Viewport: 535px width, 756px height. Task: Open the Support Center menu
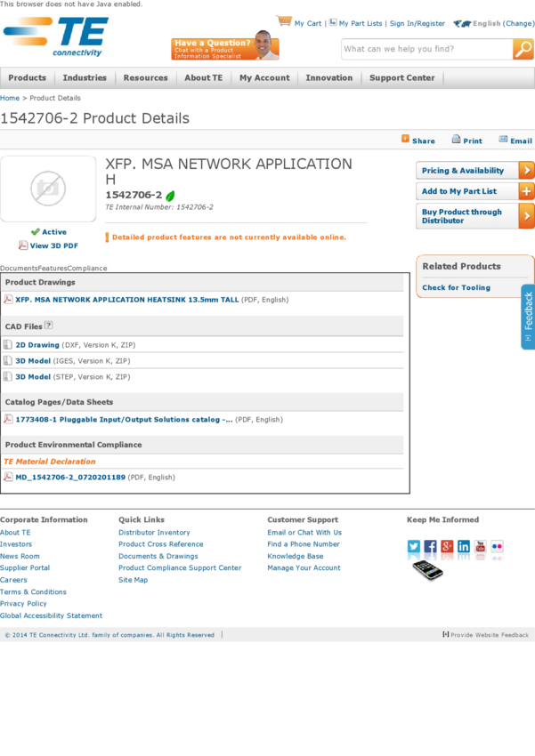pyautogui.click(x=402, y=78)
